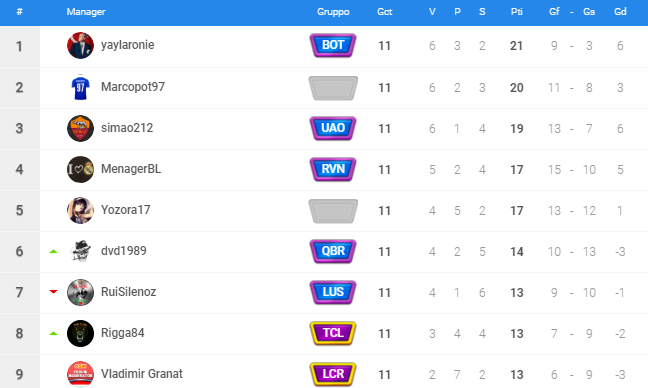Open yaylaronie's avatar picture

[80, 45]
